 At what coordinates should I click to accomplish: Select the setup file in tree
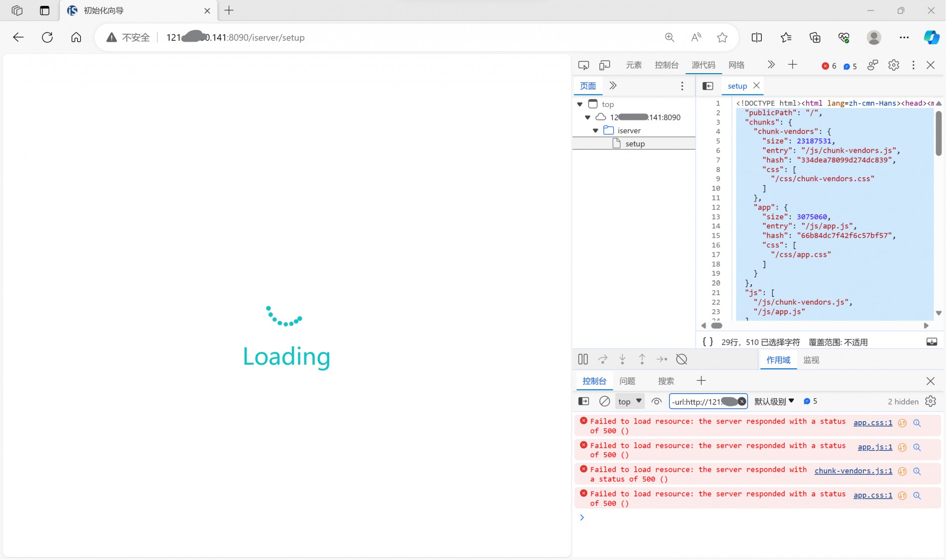pyautogui.click(x=634, y=143)
